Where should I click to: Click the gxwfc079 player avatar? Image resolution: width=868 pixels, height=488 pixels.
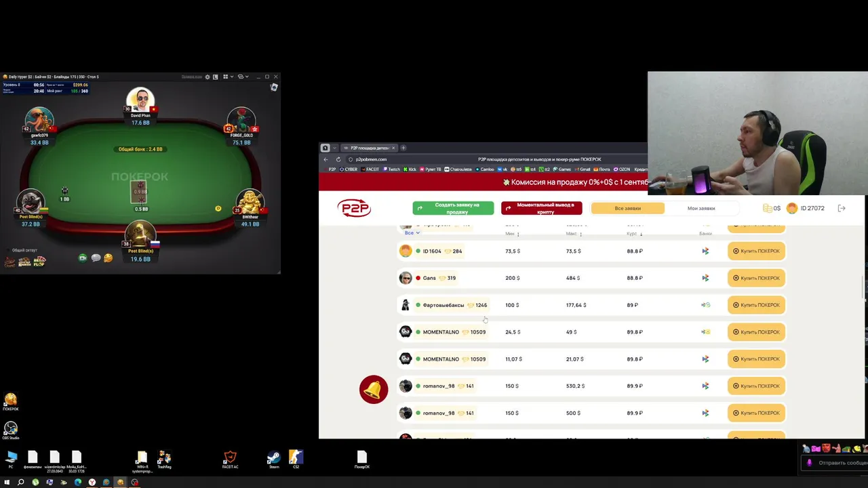[39, 121]
